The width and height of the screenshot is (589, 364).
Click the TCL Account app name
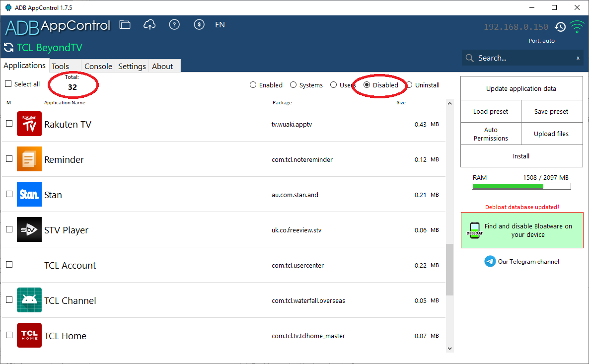[x=70, y=265]
